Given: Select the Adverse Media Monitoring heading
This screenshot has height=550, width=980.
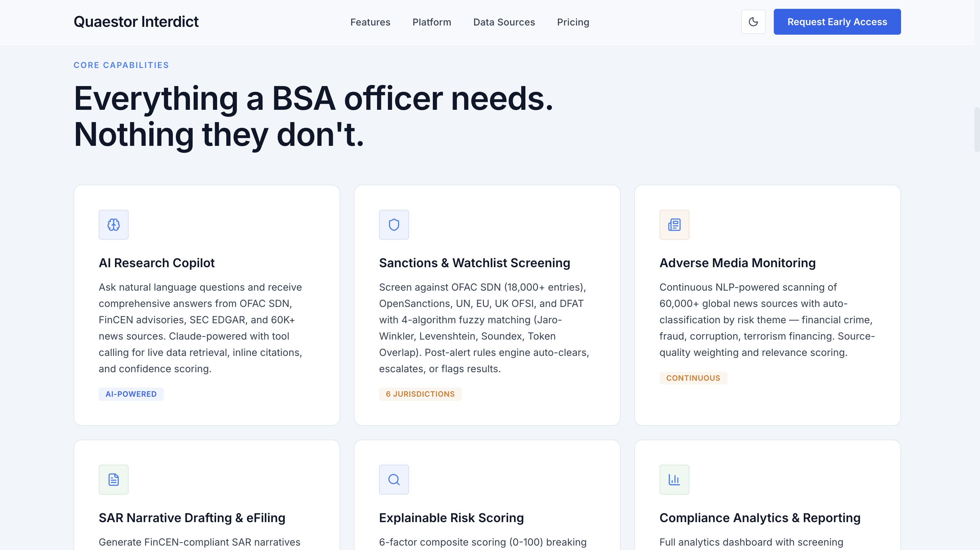Looking at the screenshot, I should pyautogui.click(x=737, y=263).
